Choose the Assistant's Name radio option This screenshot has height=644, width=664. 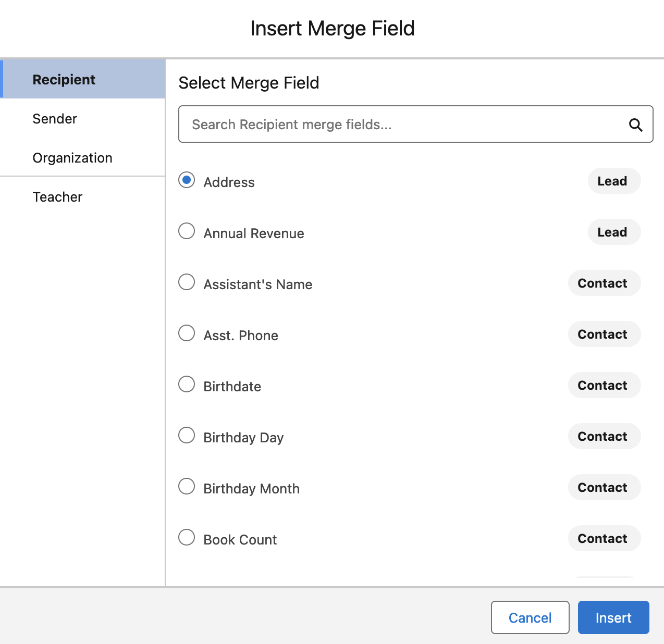click(x=187, y=282)
